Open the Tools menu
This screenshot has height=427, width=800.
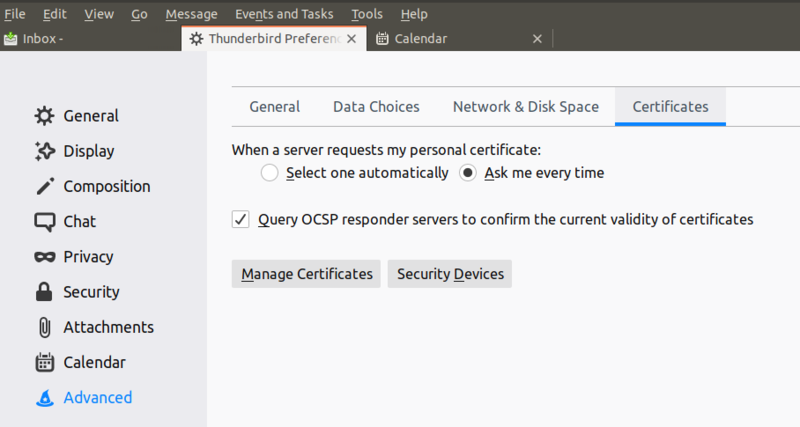click(367, 14)
